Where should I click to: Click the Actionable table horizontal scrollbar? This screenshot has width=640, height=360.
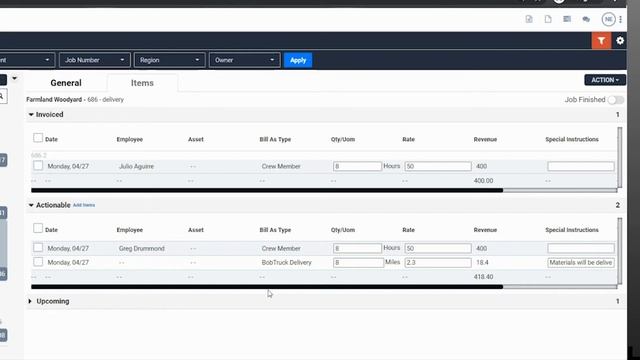(x=267, y=287)
